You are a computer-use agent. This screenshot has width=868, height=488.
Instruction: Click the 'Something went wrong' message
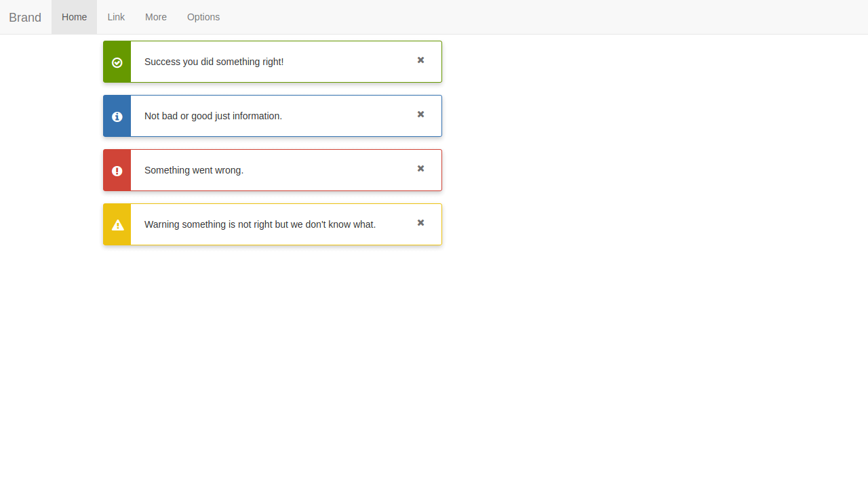click(x=194, y=170)
